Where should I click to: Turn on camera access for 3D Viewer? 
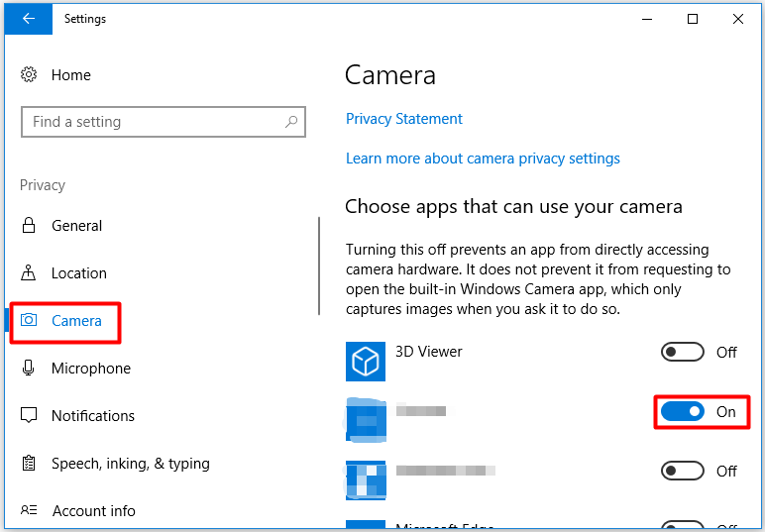(x=682, y=352)
